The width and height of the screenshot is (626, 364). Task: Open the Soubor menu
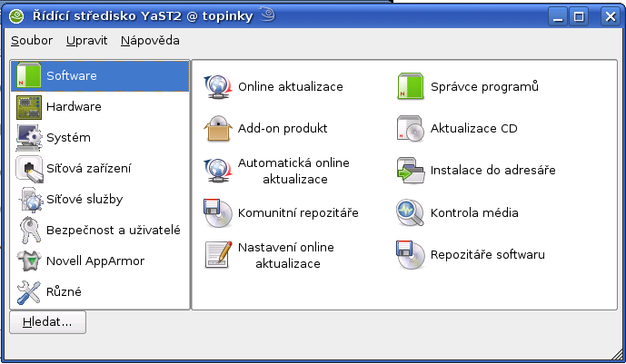(32, 41)
